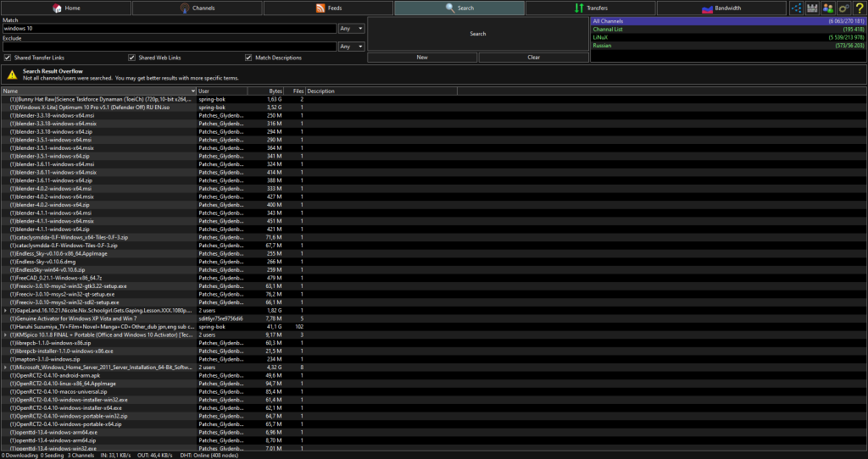Image resolution: width=868 pixels, height=459 pixels.
Task: Click DHT Online status bar entry
Action: [x=209, y=455]
